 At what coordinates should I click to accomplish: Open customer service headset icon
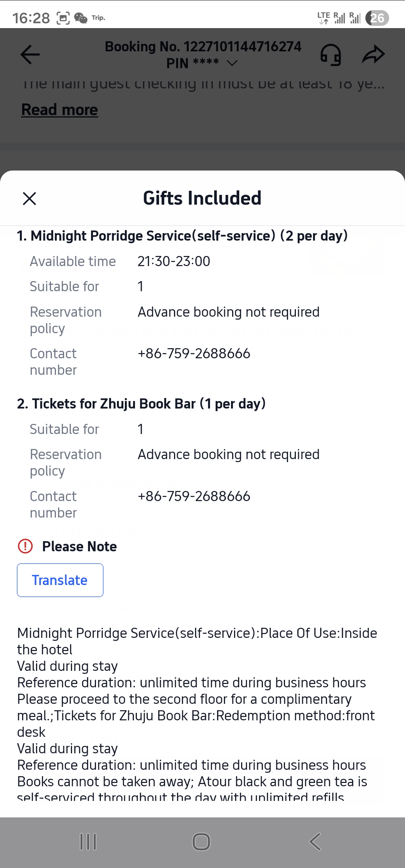(x=331, y=55)
